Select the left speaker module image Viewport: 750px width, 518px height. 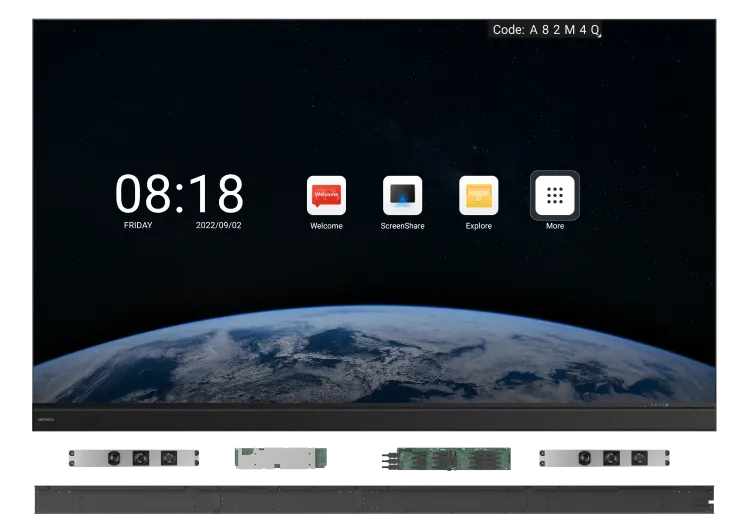[x=134, y=458]
